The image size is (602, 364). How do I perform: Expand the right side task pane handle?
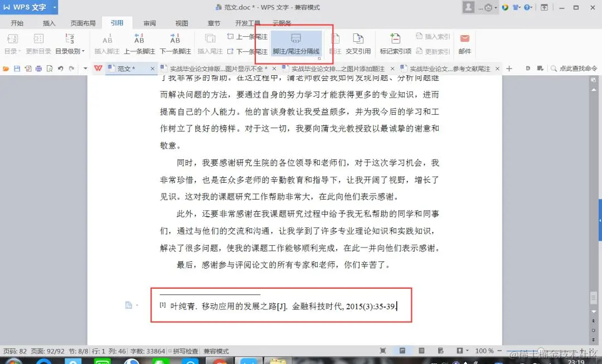[x=600, y=220]
